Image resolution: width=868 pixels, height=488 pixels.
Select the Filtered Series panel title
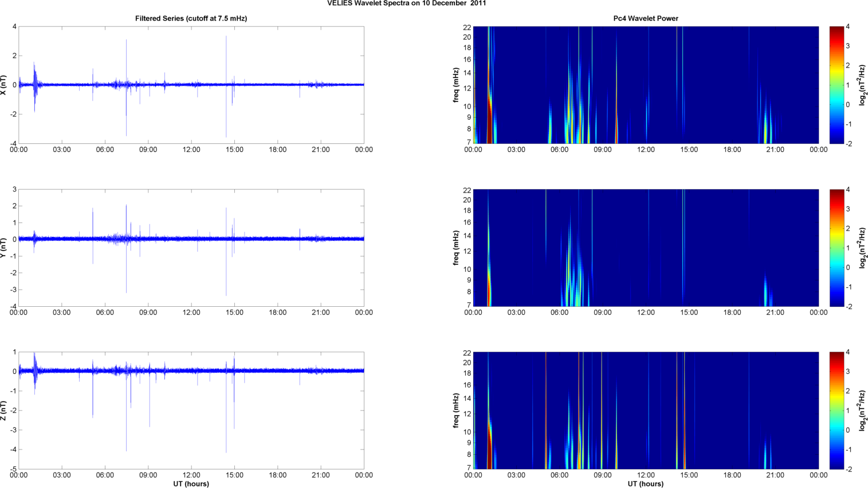coord(191,18)
